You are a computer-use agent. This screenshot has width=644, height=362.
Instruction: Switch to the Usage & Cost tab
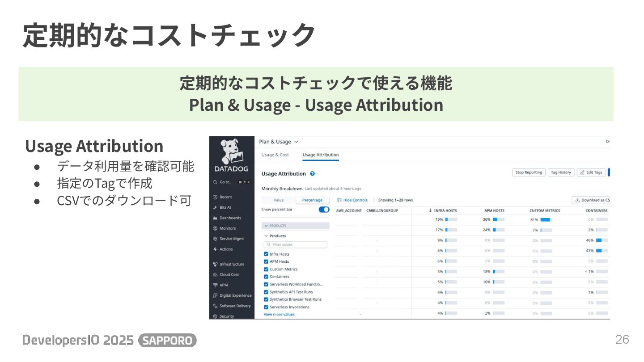[x=275, y=155]
